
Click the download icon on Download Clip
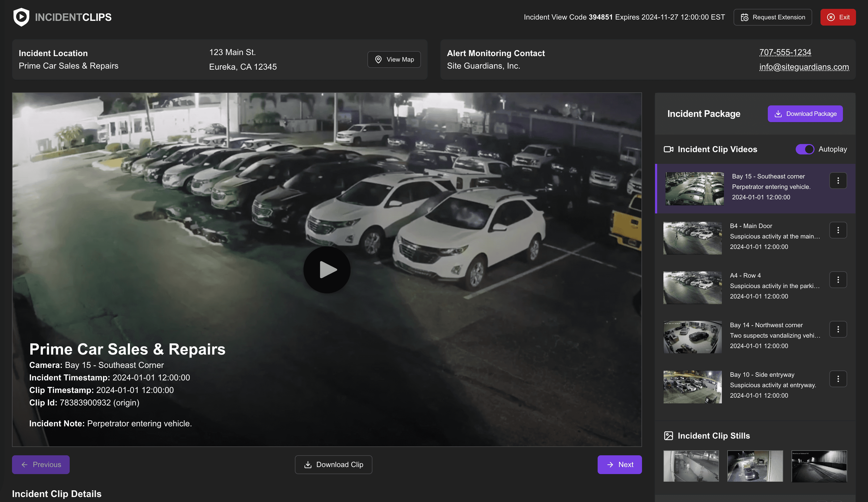[x=308, y=464]
